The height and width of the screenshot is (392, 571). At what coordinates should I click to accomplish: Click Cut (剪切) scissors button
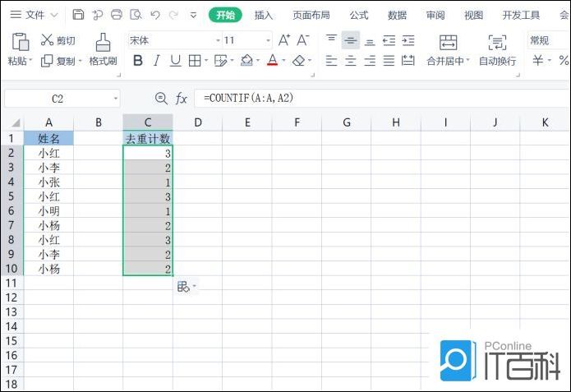tap(58, 40)
